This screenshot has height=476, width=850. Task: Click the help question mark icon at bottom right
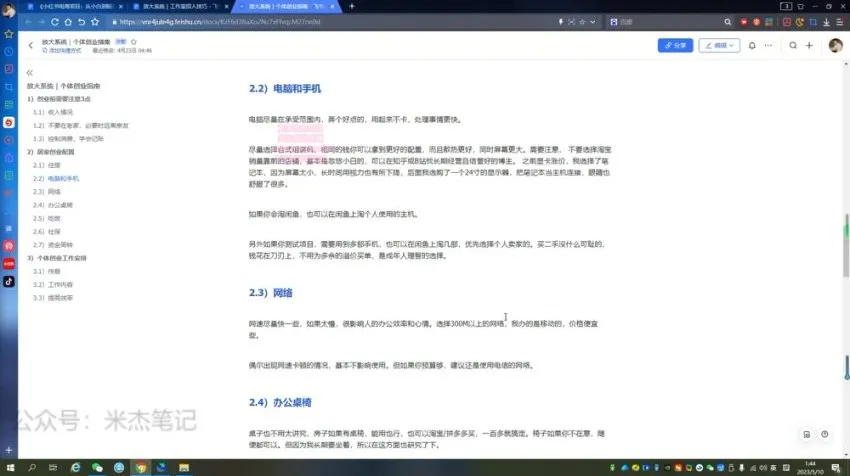pos(825,434)
